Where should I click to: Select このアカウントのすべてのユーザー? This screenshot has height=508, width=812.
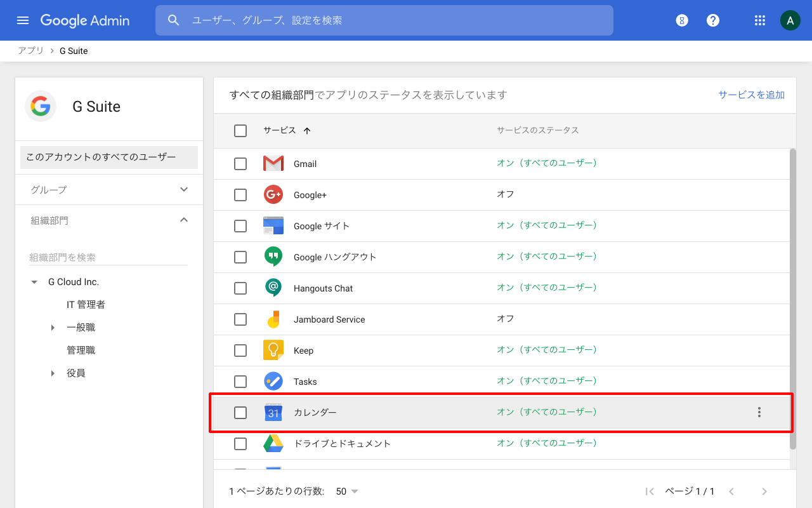[109, 157]
